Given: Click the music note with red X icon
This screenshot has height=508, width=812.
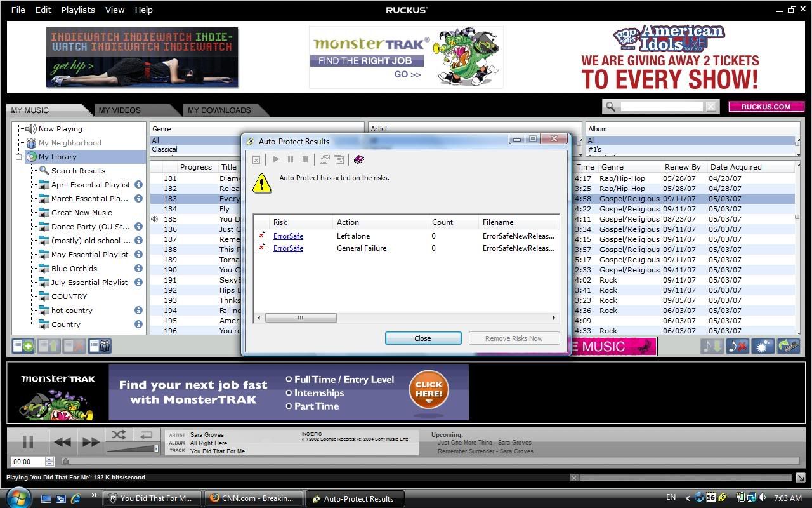Looking at the screenshot, I should pyautogui.click(x=737, y=346).
